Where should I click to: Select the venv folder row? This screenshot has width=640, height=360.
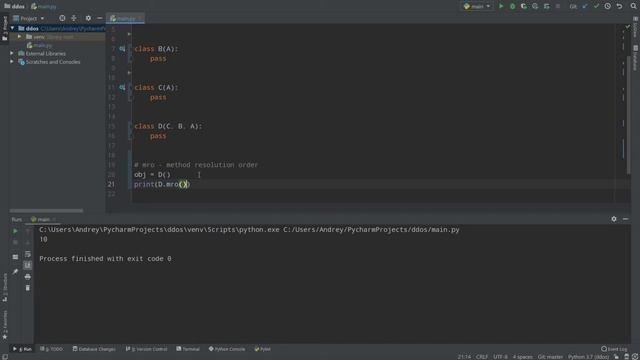coord(57,37)
